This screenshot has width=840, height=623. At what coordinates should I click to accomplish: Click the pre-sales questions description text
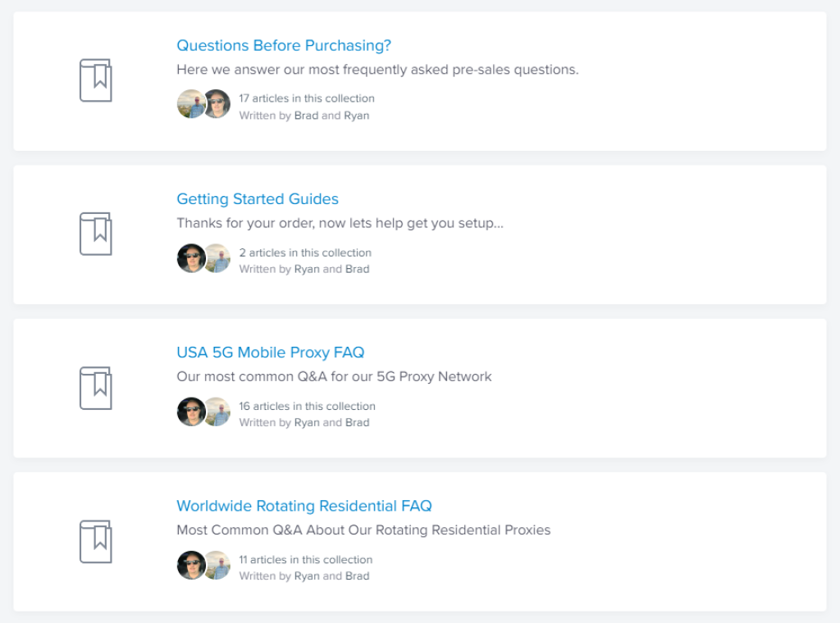click(x=377, y=70)
